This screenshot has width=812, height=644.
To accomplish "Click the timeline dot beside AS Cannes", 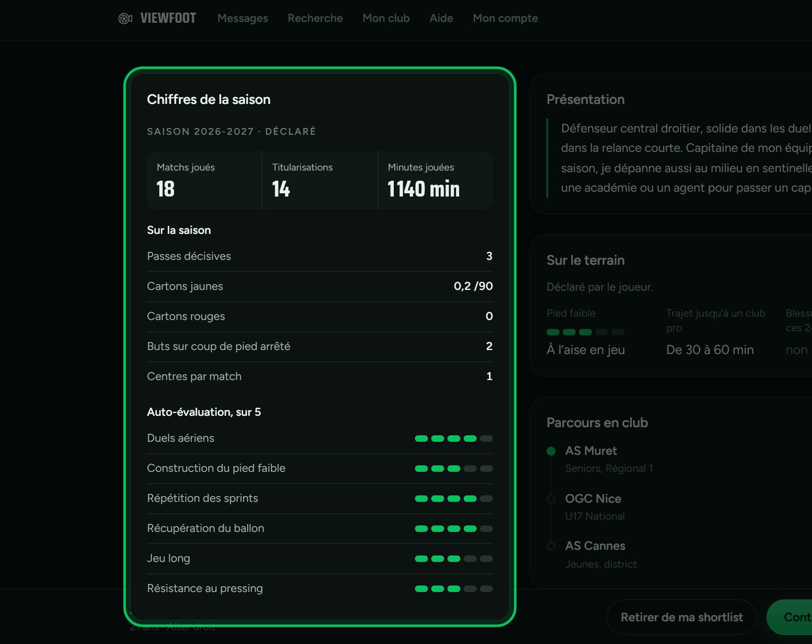I will [x=551, y=546].
